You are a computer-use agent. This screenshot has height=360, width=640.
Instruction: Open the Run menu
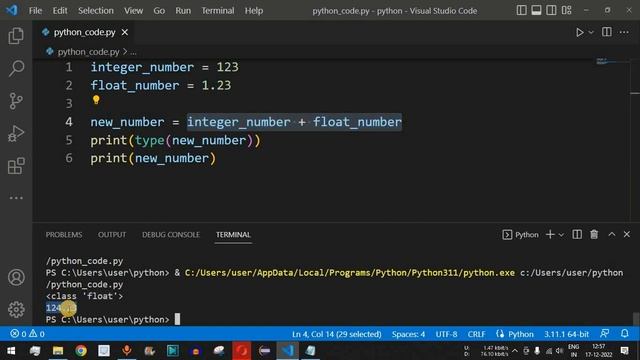(183, 11)
